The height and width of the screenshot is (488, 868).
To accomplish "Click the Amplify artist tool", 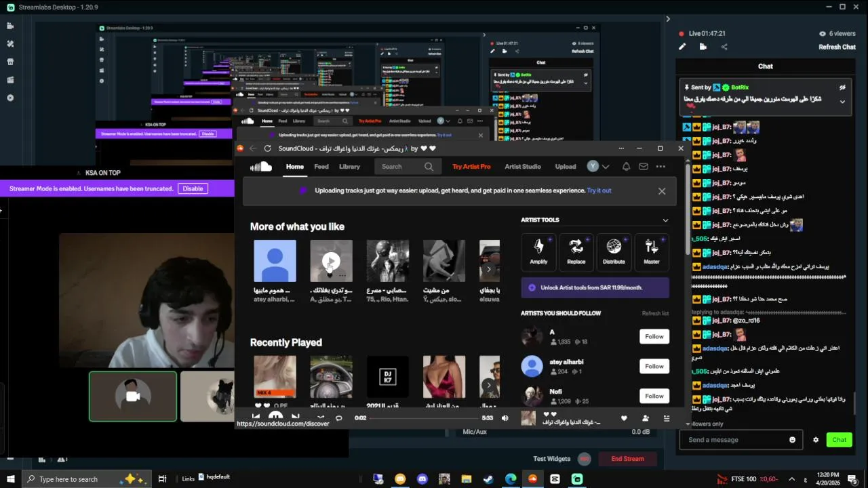I will click(x=538, y=253).
